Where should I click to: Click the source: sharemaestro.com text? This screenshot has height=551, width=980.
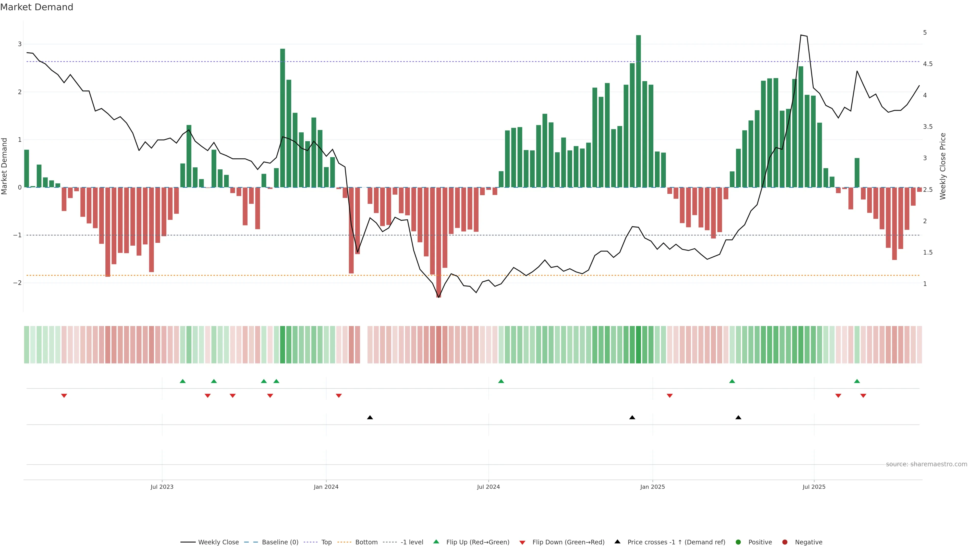(926, 464)
